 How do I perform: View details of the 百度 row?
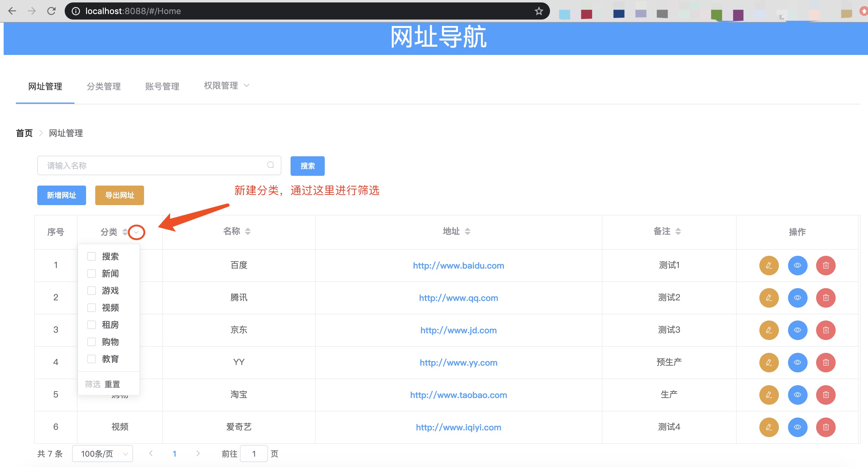click(797, 266)
